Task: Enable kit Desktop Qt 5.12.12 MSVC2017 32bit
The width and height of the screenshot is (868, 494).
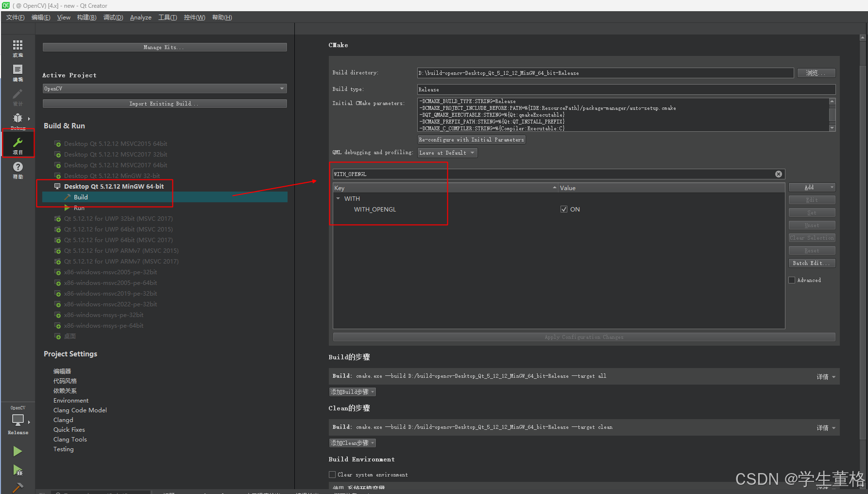Action: (116, 155)
